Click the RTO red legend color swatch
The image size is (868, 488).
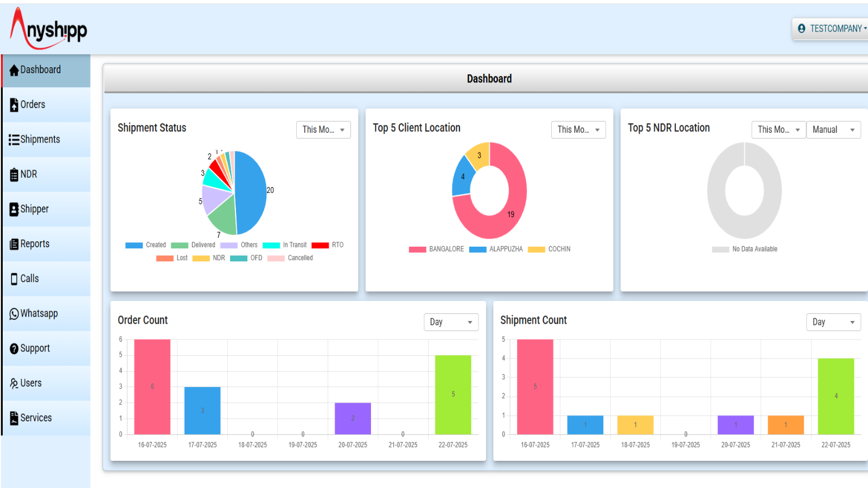(320, 245)
